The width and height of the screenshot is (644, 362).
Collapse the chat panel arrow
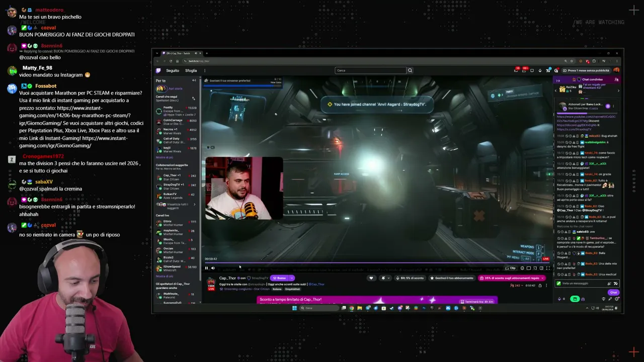pyautogui.click(x=557, y=80)
